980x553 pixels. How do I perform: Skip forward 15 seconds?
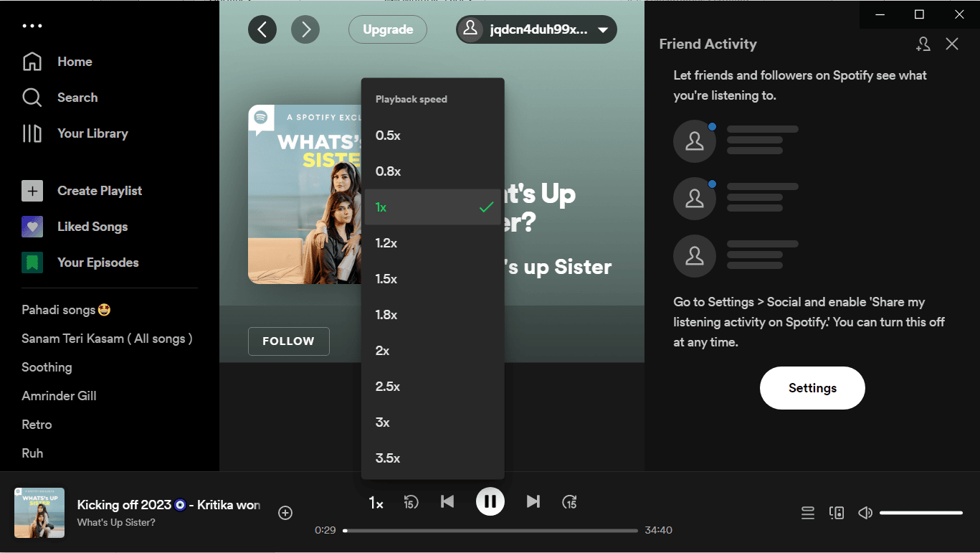[569, 502]
